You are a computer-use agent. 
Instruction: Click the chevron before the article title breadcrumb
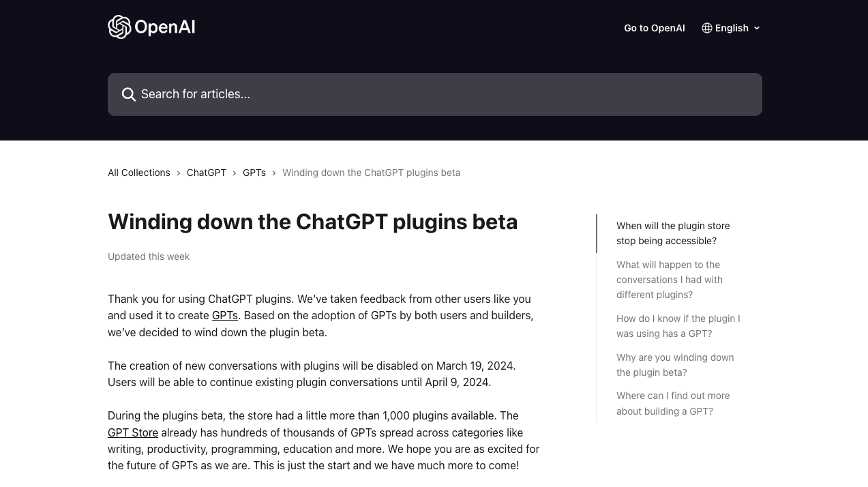click(x=273, y=173)
